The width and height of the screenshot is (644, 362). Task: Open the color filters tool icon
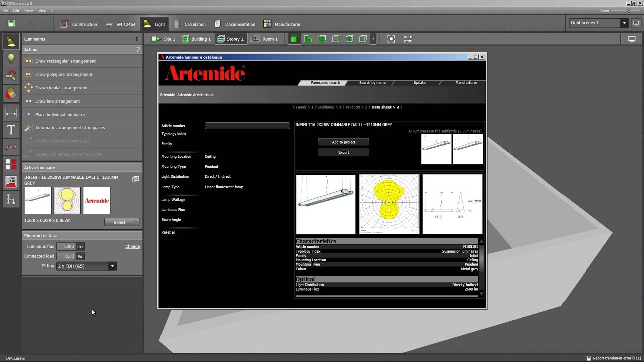(11, 94)
